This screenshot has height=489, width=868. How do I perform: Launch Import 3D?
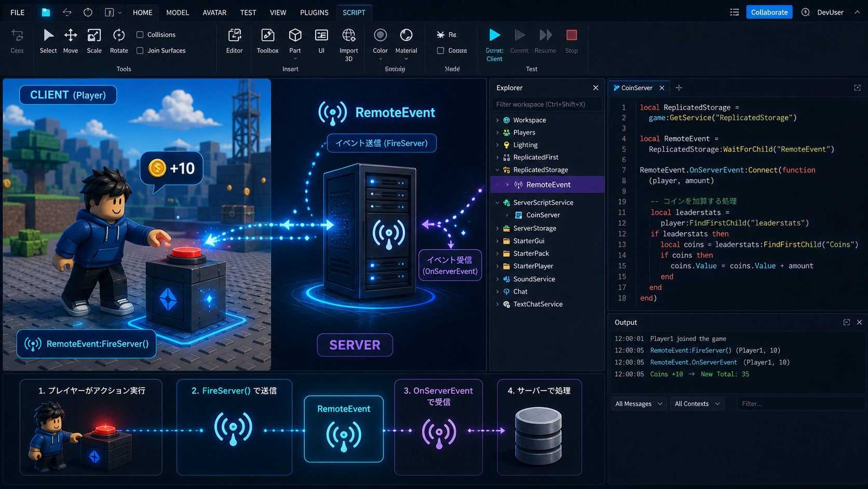349,45
